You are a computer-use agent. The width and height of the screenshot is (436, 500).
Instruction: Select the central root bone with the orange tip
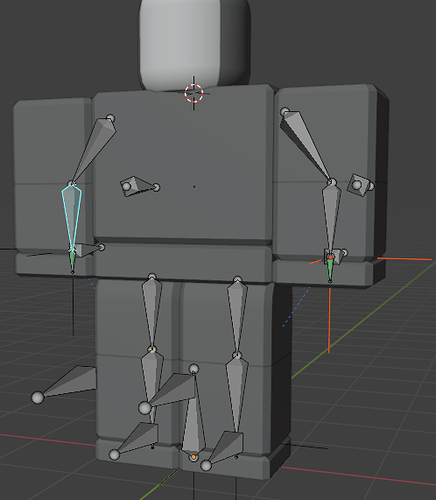point(193,427)
